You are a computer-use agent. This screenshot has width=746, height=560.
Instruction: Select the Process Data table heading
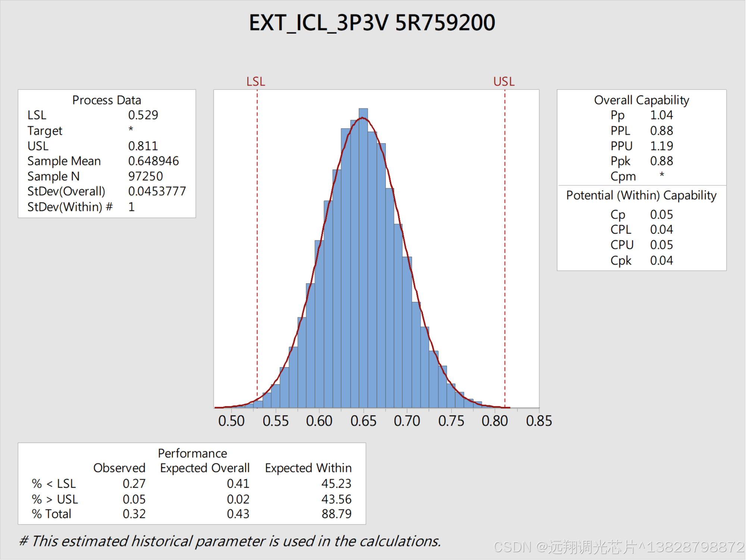tap(107, 100)
